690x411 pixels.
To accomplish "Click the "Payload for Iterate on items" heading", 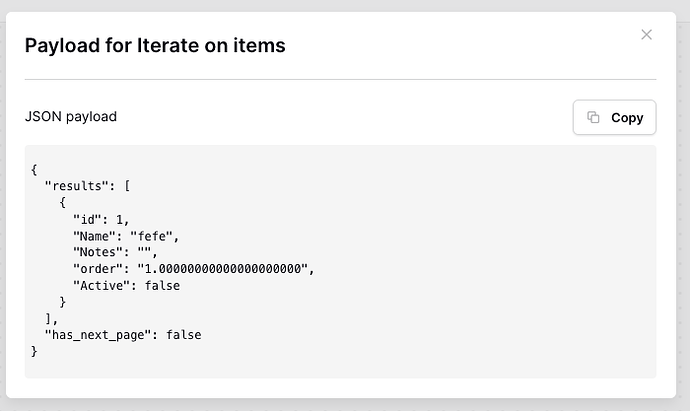I will (155, 45).
